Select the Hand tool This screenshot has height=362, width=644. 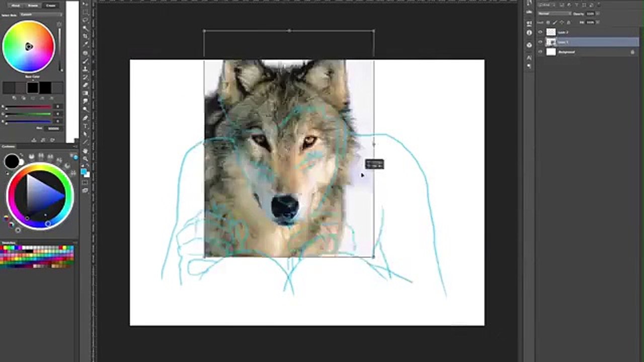pyautogui.click(x=86, y=151)
